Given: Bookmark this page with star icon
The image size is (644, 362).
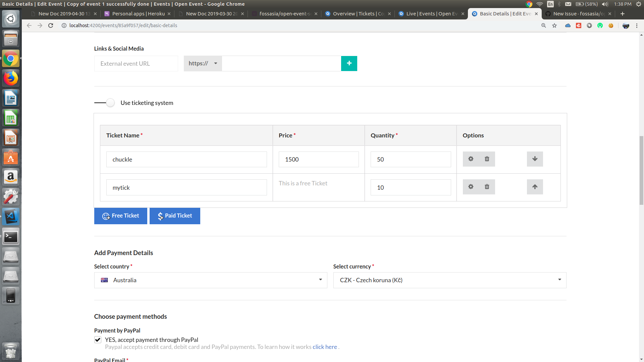Looking at the screenshot, I should pos(554,25).
